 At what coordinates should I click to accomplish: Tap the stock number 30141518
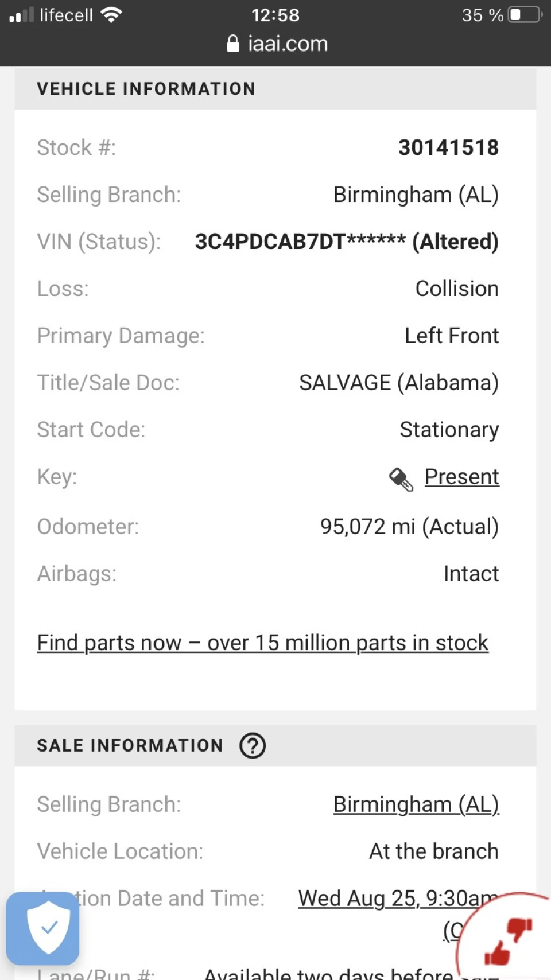[x=448, y=147]
